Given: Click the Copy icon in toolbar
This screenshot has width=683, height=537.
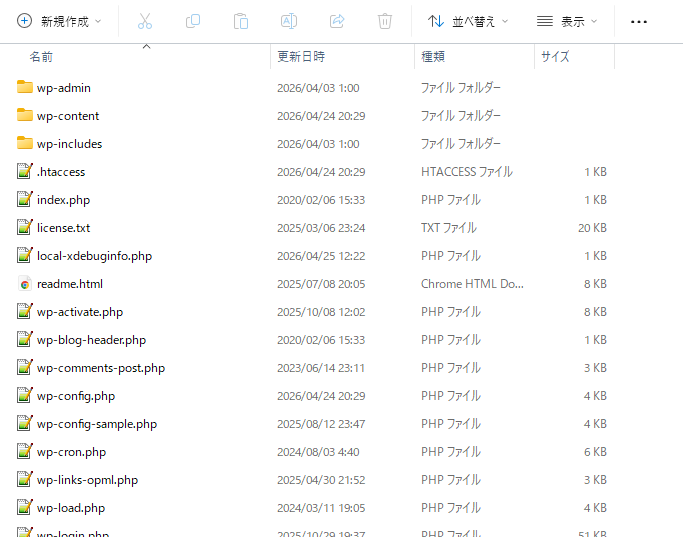Looking at the screenshot, I should (x=192, y=21).
